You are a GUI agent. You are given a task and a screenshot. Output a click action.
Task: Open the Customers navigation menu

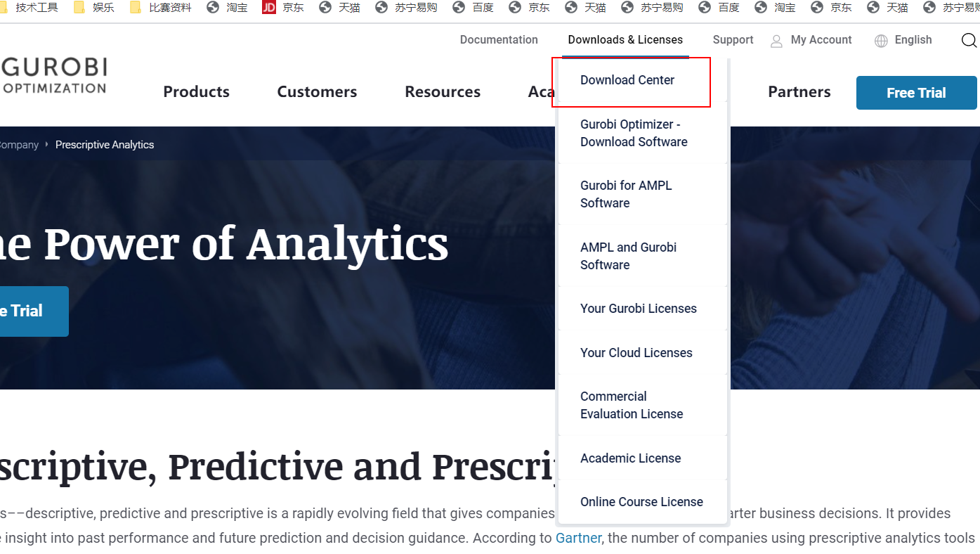[x=317, y=91]
